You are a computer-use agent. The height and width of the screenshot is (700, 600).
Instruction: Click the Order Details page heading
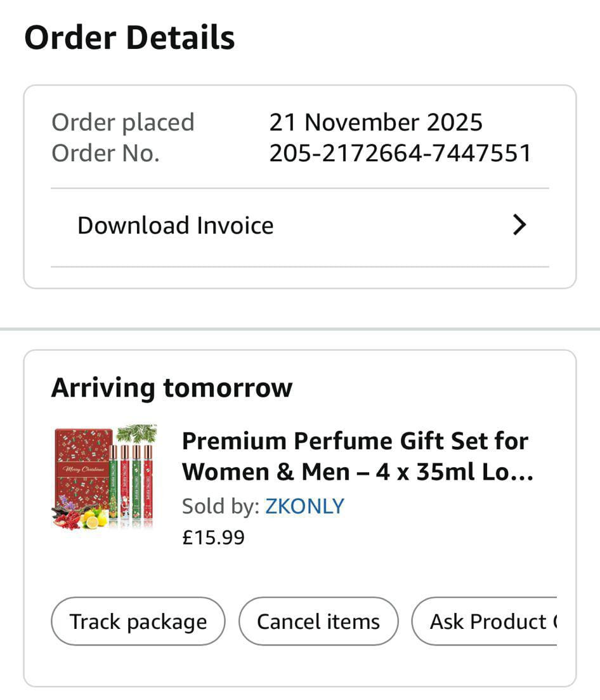coord(130,37)
